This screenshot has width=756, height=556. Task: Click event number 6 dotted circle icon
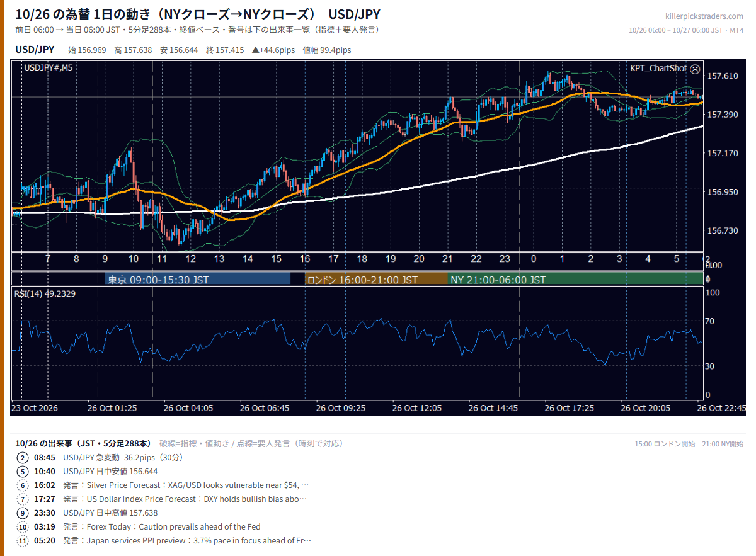(23, 485)
